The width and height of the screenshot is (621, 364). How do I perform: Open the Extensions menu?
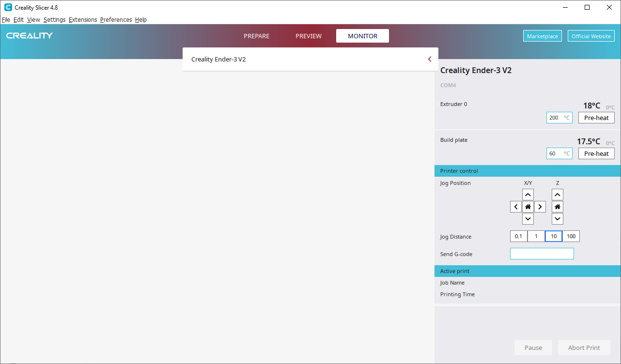click(83, 20)
